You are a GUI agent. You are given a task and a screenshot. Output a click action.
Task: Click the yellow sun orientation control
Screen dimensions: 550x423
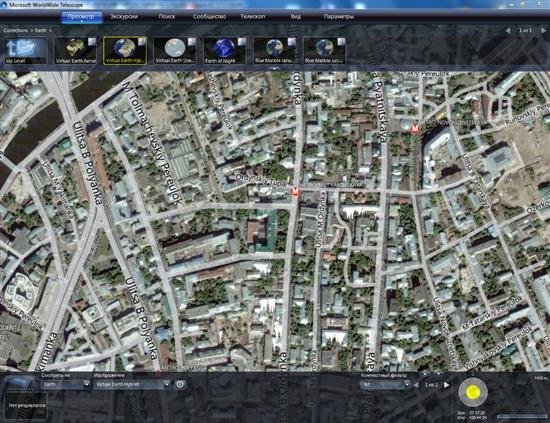tap(472, 392)
